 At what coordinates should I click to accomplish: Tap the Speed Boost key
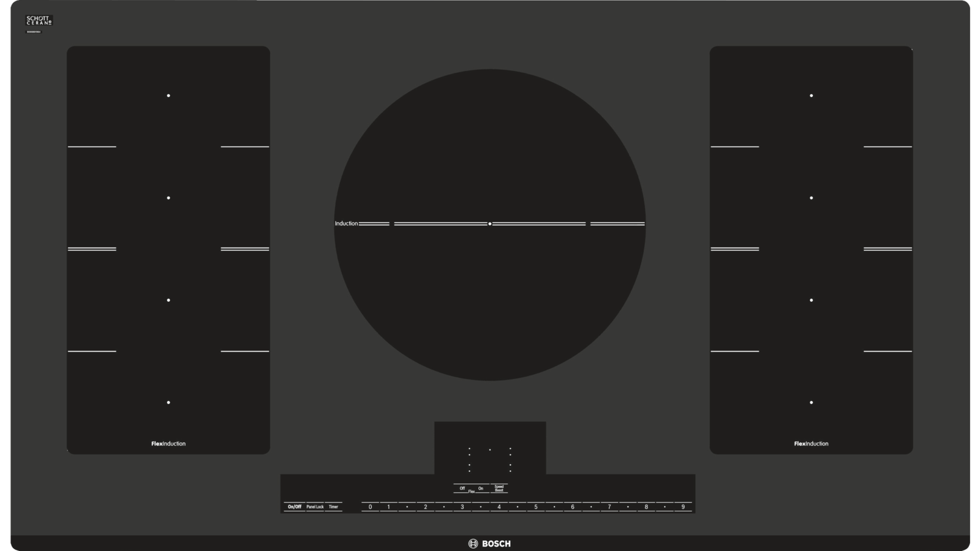[x=499, y=489]
